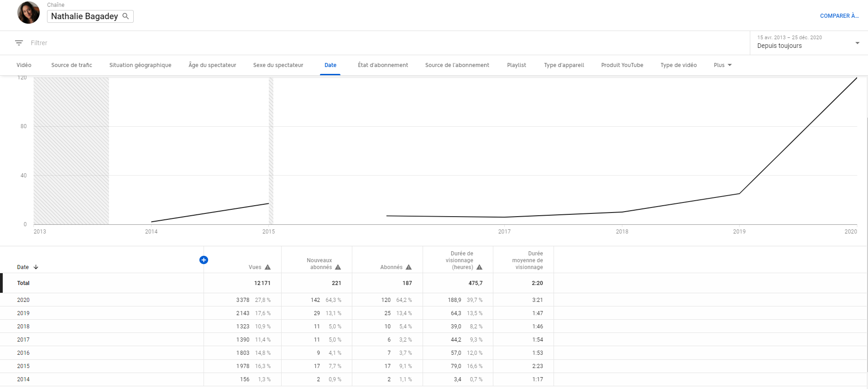Sort by Durée moyenne de visionnage header
Viewport: 868px width, 389px height.
[528, 260]
